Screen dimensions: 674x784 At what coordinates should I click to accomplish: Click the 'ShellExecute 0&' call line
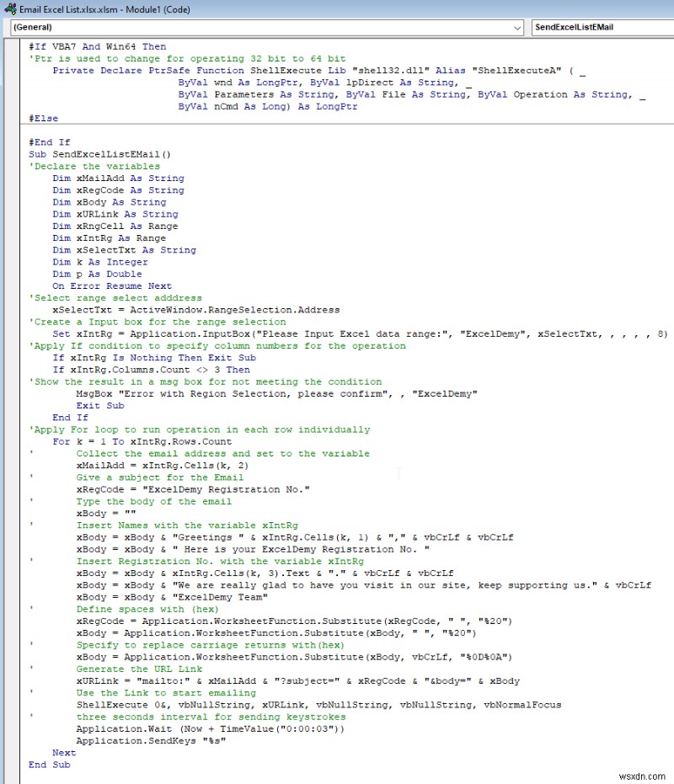[x=318, y=704]
